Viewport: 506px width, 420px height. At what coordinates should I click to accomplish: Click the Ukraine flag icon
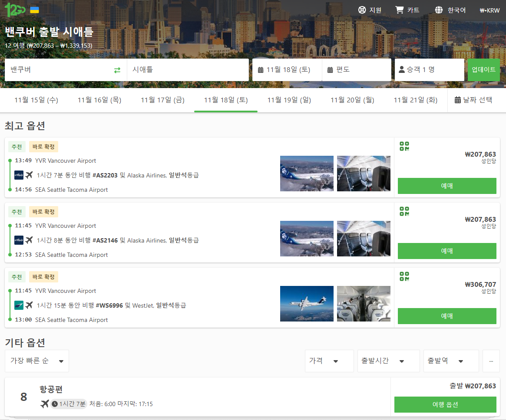click(34, 10)
